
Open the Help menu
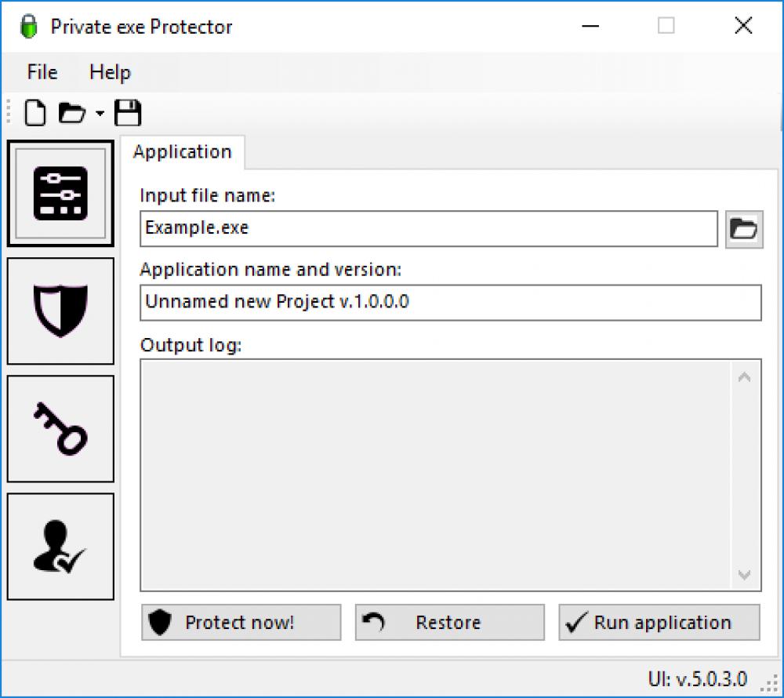(x=110, y=71)
